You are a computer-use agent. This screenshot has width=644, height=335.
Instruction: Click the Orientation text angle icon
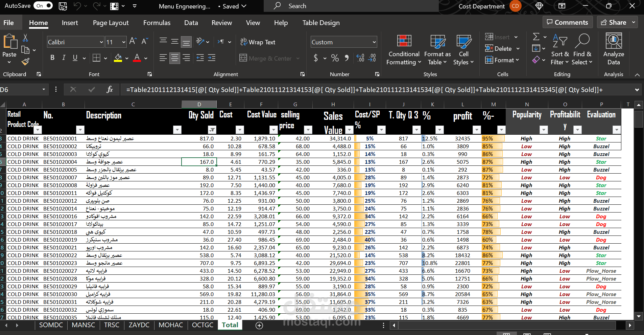tap(200, 42)
